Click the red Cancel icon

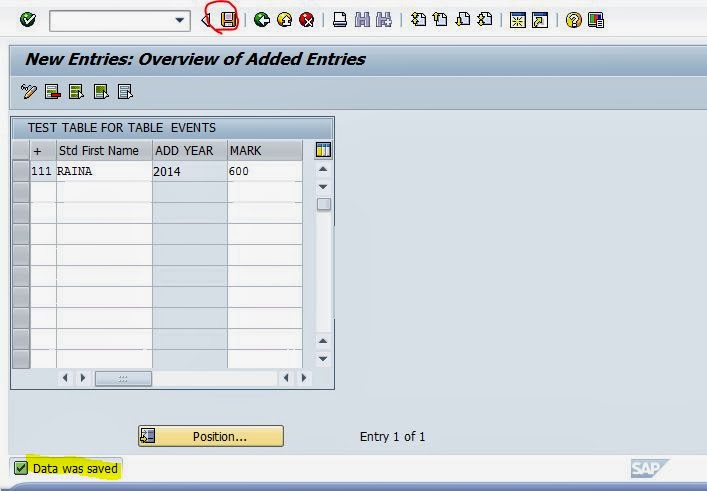pyautogui.click(x=307, y=20)
